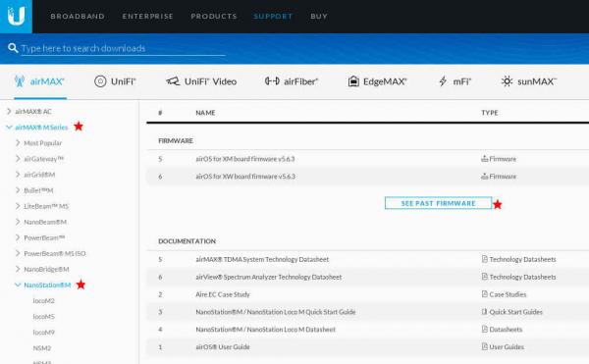
Task: Expand the NanoBridge M category
Action: click(x=18, y=269)
